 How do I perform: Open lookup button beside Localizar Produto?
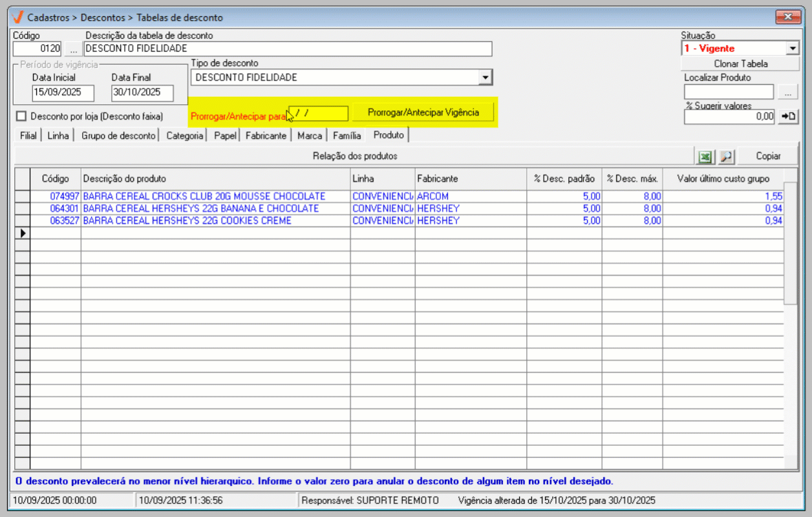pos(787,92)
